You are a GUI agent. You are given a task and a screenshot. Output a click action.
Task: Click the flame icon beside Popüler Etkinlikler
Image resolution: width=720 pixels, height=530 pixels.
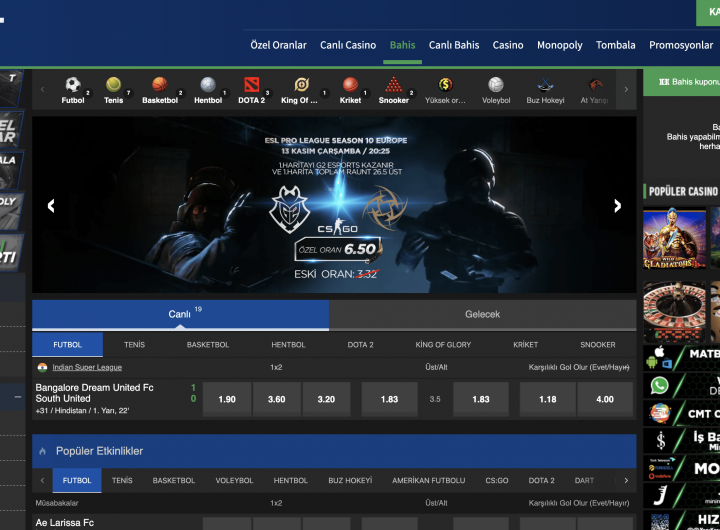[43, 451]
